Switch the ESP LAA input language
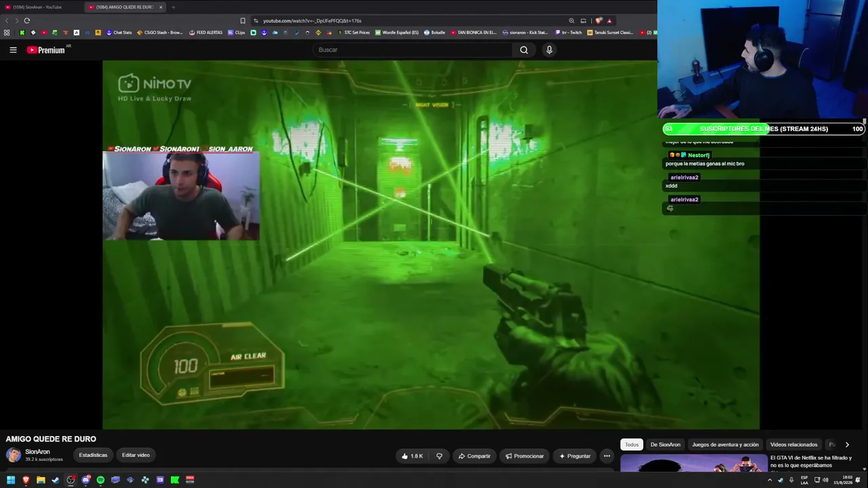The width and height of the screenshot is (868, 488). [804, 480]
